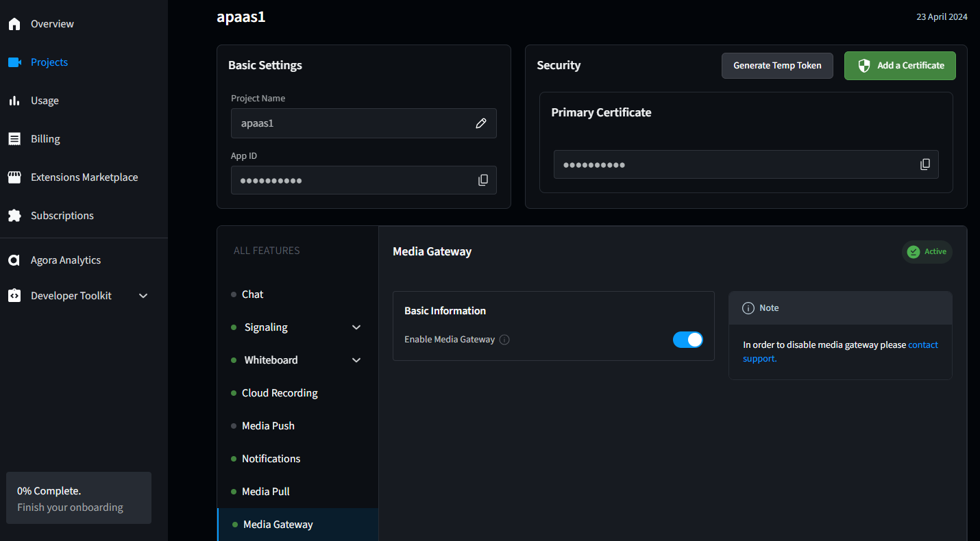The image size is (980, 541).
Task: Click Add a Certificate button
Action: click(900, 66)
